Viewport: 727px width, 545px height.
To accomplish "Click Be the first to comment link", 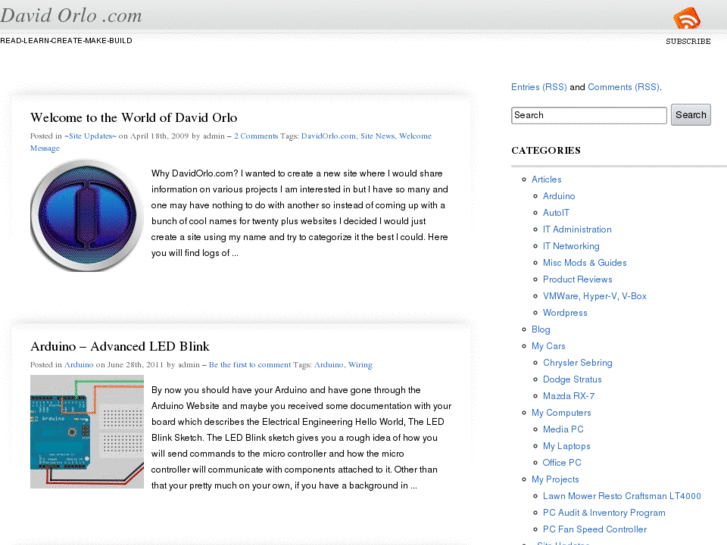I will (x=249, y=365).
